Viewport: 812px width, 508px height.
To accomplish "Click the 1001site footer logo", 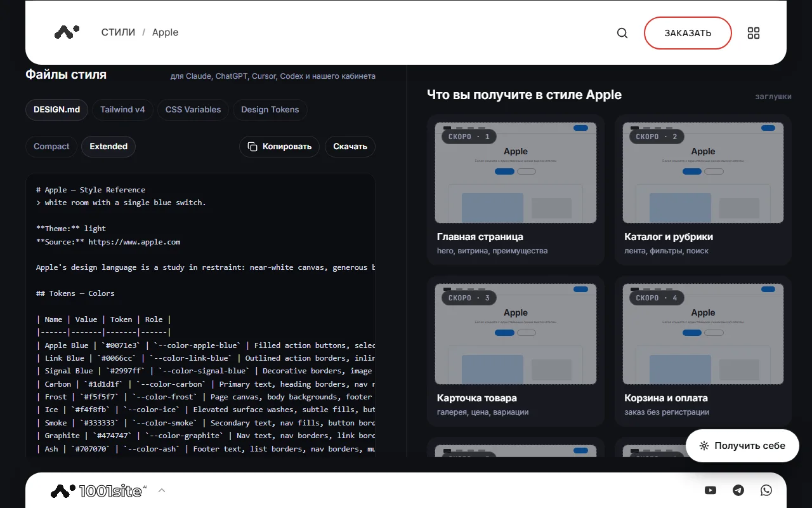I will (x=99, y=490).
